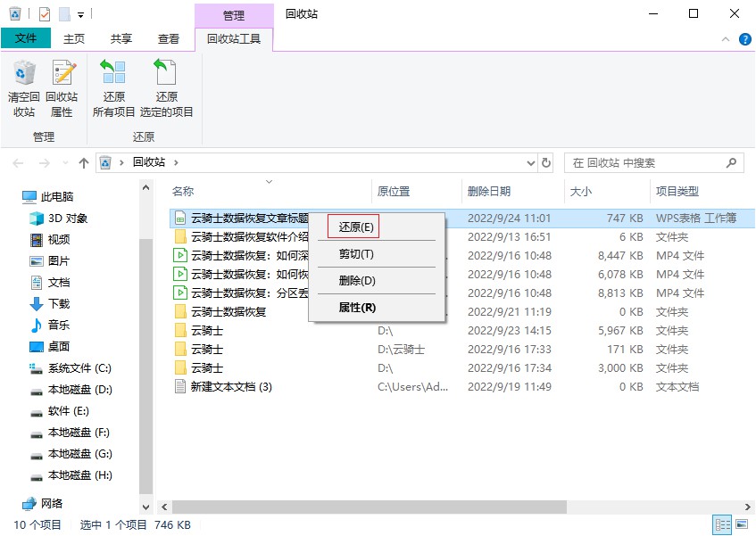756x536 pixels.
Task: Expand the chevron after 回收站 in address bar
Action: (176, 163)
